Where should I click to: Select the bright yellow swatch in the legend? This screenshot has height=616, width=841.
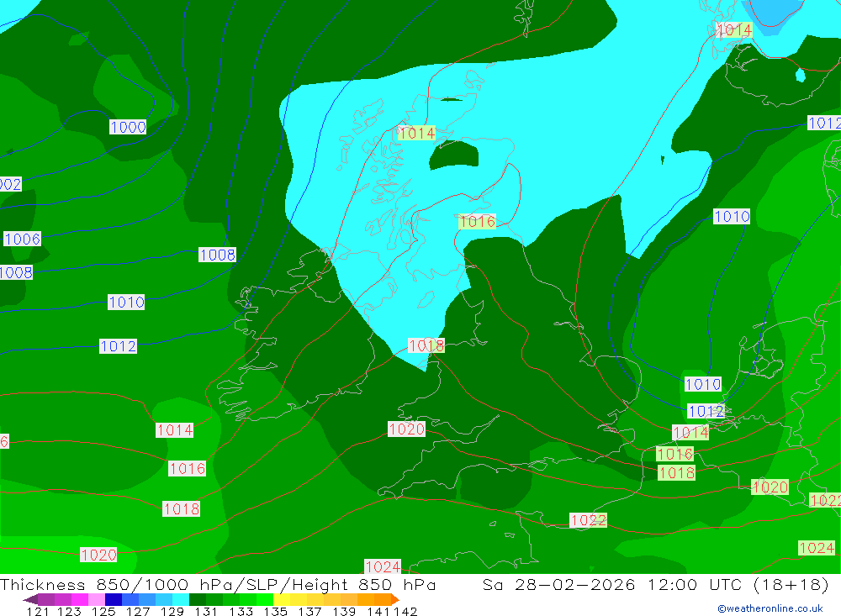click(282, 599)
